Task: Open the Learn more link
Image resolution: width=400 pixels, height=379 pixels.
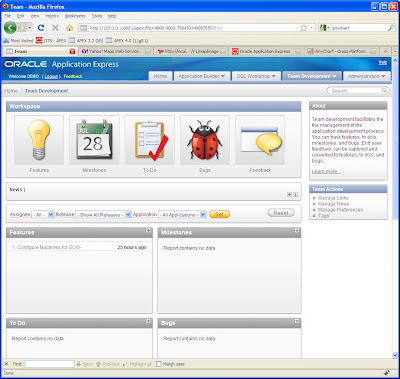Action: coord(326,171)
